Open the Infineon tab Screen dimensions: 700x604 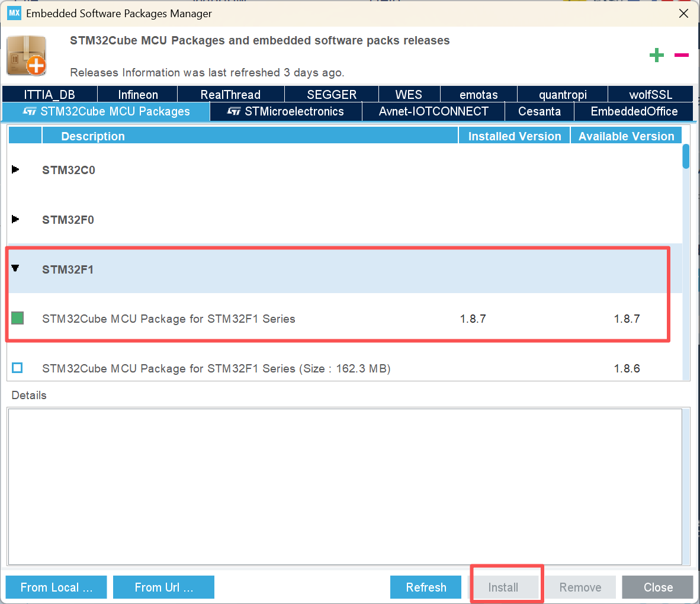tap(137, 94)
